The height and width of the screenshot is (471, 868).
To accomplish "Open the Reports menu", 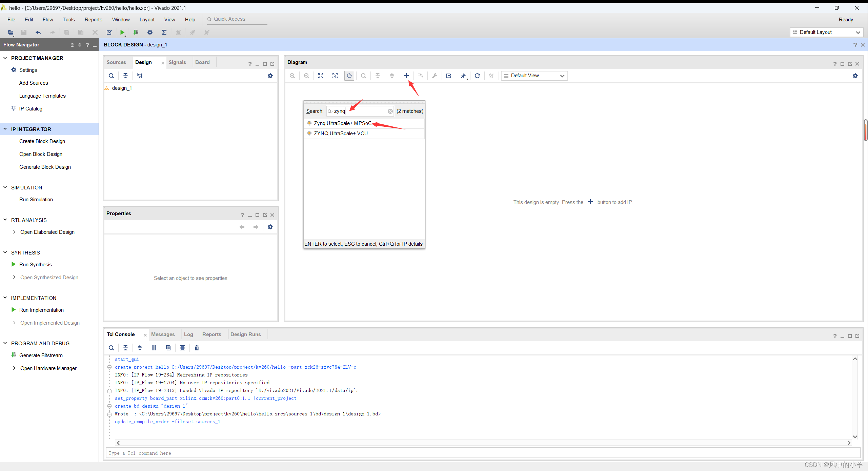I will 93,20.
